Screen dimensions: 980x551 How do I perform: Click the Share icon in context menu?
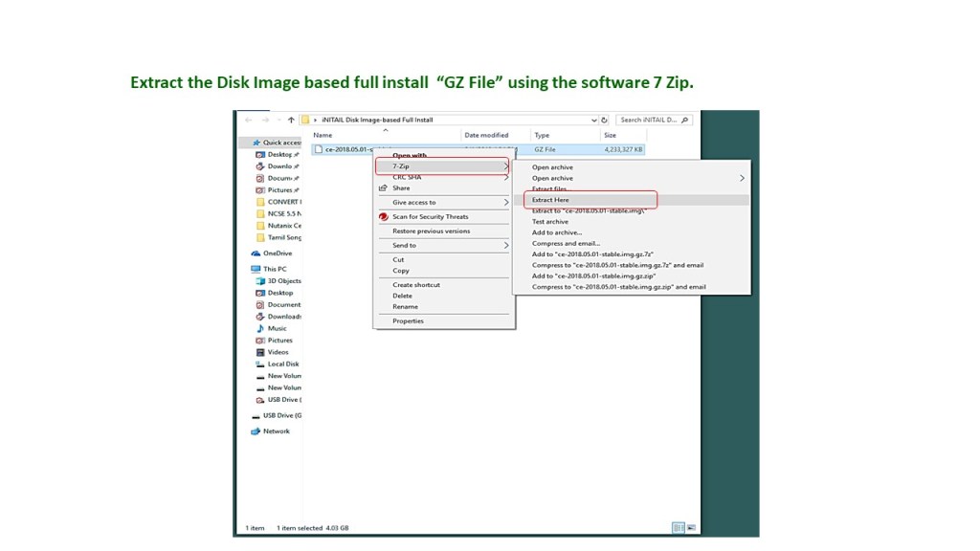pyautogui.click(x=383, y=188)
